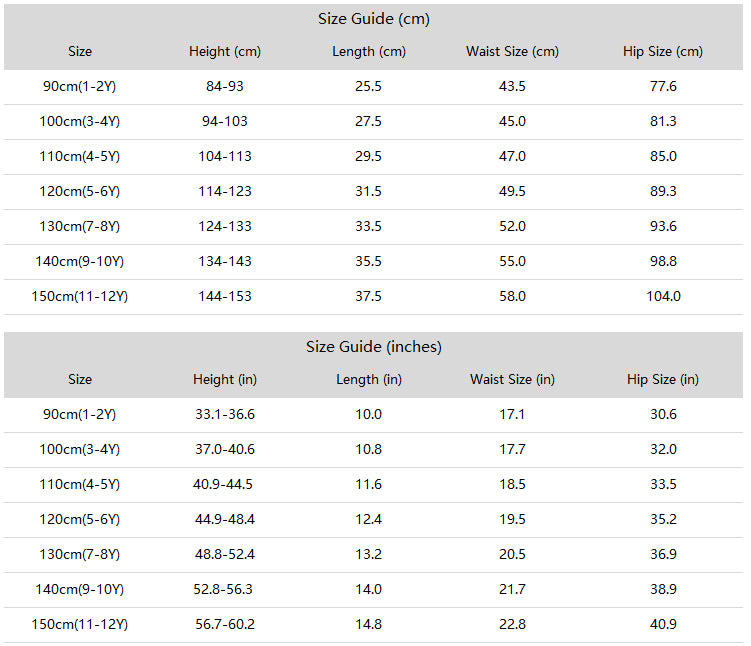Click the 124-133 height cell
The width and height of the screenshot is (751, 646).
(x=225, y=227)
